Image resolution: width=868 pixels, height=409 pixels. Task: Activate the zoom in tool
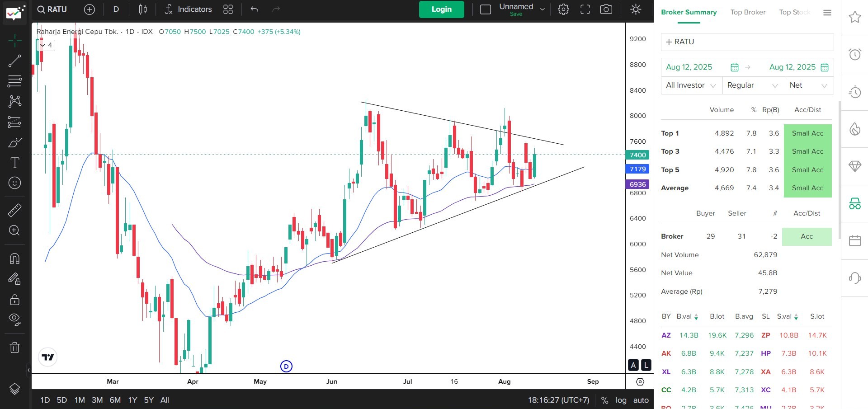point(14,230)
